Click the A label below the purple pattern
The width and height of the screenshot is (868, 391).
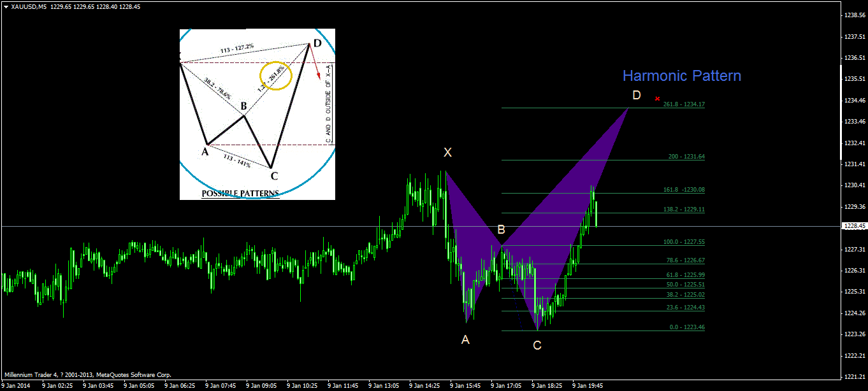466,340
